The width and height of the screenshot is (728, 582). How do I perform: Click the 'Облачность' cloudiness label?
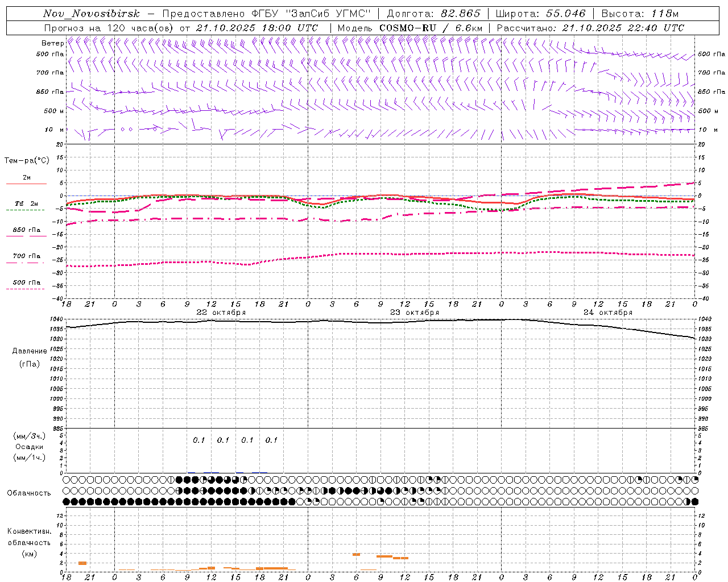(x=29, y=493)
